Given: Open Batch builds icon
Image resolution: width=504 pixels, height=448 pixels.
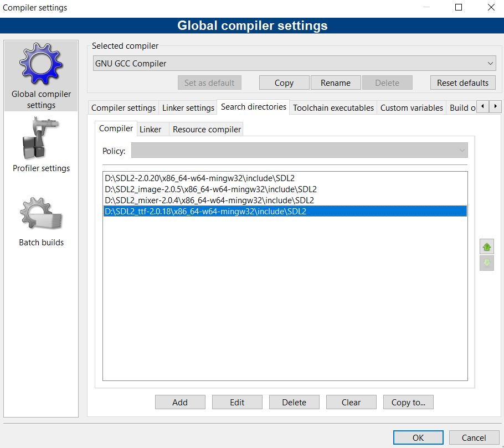Looking at the screenshot, I should point(41,213).
